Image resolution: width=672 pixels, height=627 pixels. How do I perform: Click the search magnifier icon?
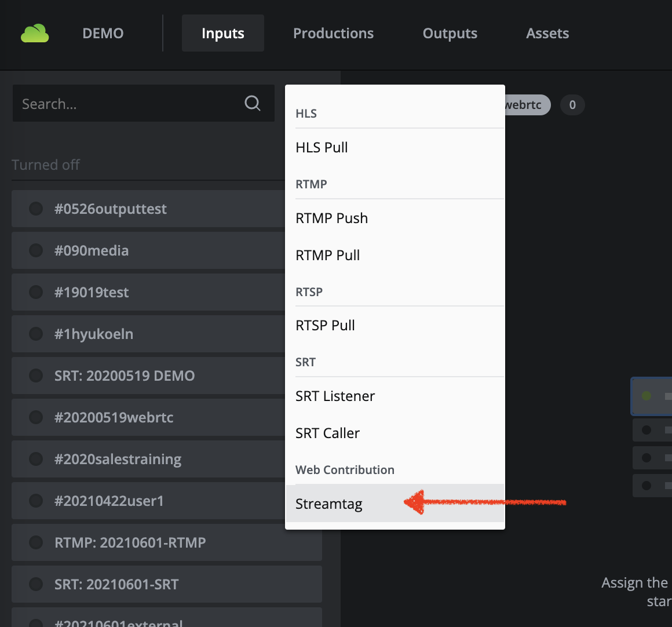(x=253, y=103)
